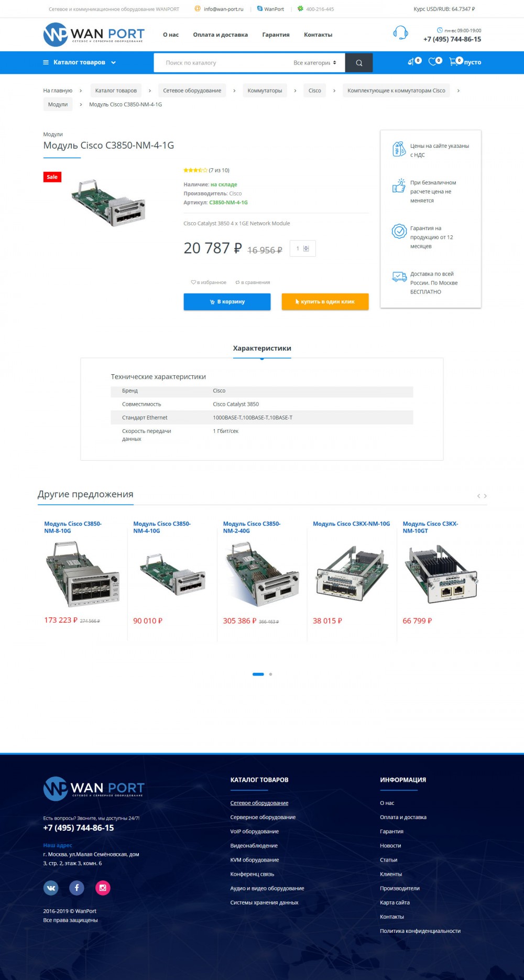Click the ICQ flower icon beside 400-216-445
Screen dimensions: 524x980
(300, 8)
